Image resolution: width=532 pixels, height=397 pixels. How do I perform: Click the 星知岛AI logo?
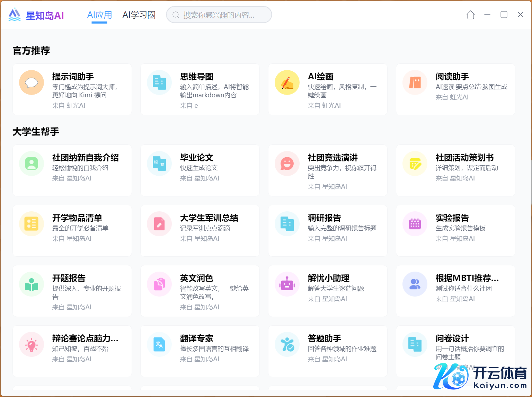[36, 15]
